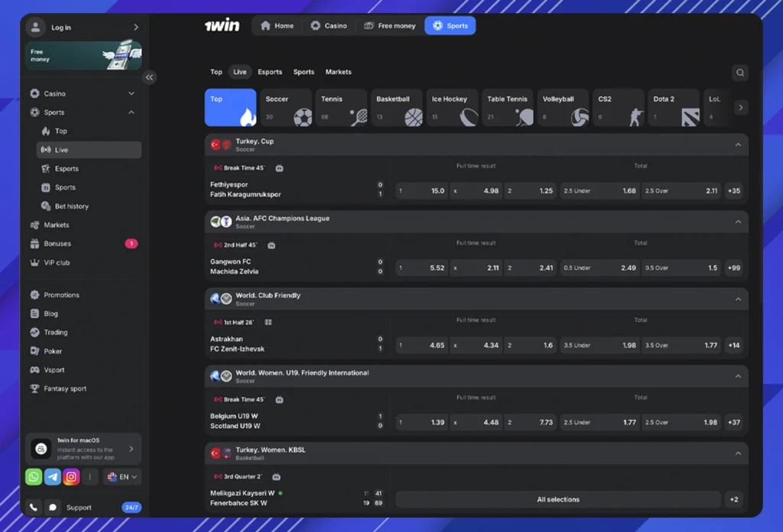The height and width of the screenshot is (532, 783).
Task: Click the Free money banner
Action: click(83, 55)
